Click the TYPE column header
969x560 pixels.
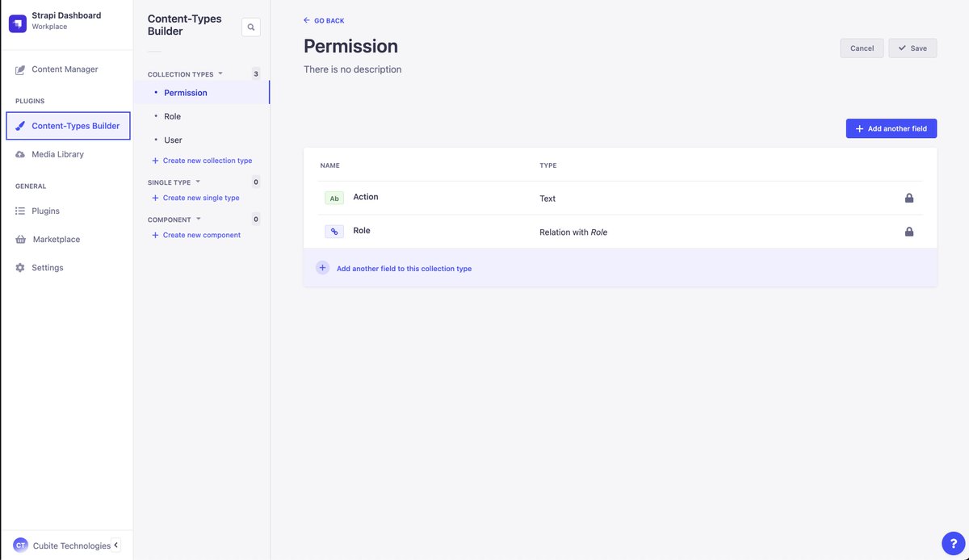point(548,165)
